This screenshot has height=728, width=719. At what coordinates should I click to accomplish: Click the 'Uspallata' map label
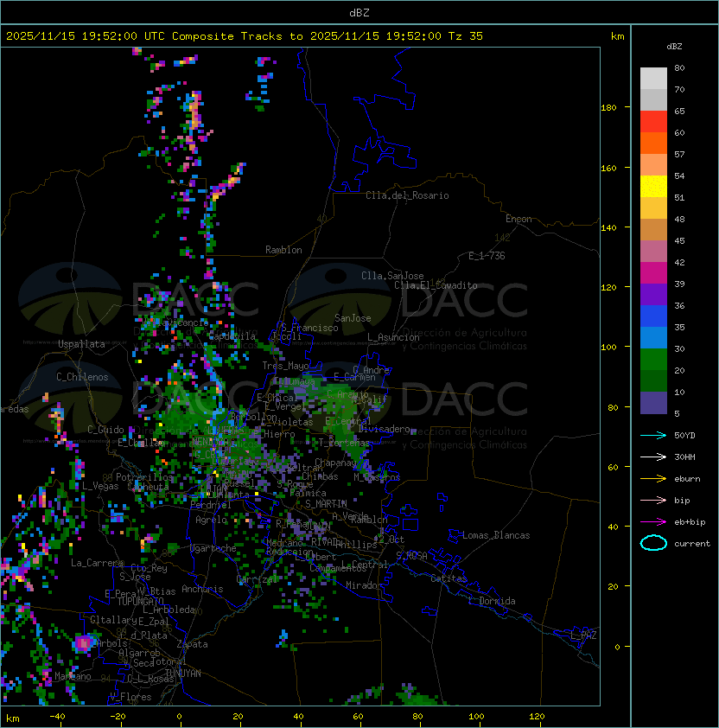click(x=81, y=344)
